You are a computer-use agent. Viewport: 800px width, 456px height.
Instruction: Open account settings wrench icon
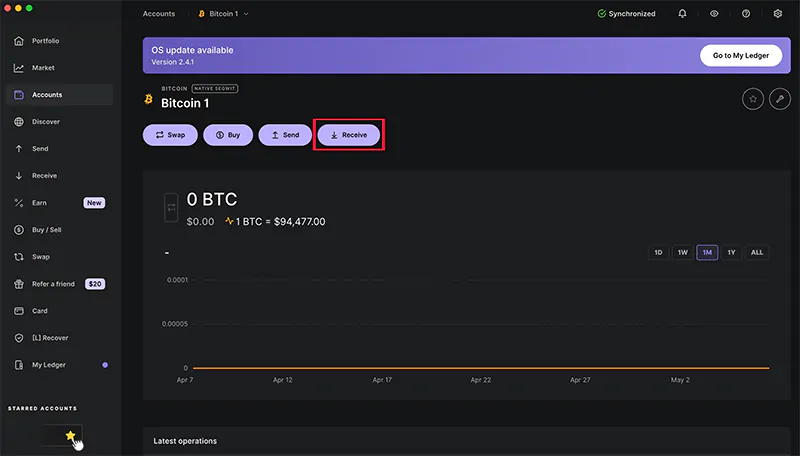coord(779,99)
